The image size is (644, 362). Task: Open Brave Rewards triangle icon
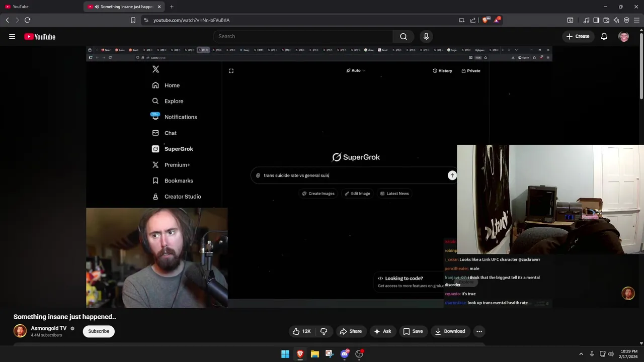tap(498, 20)
